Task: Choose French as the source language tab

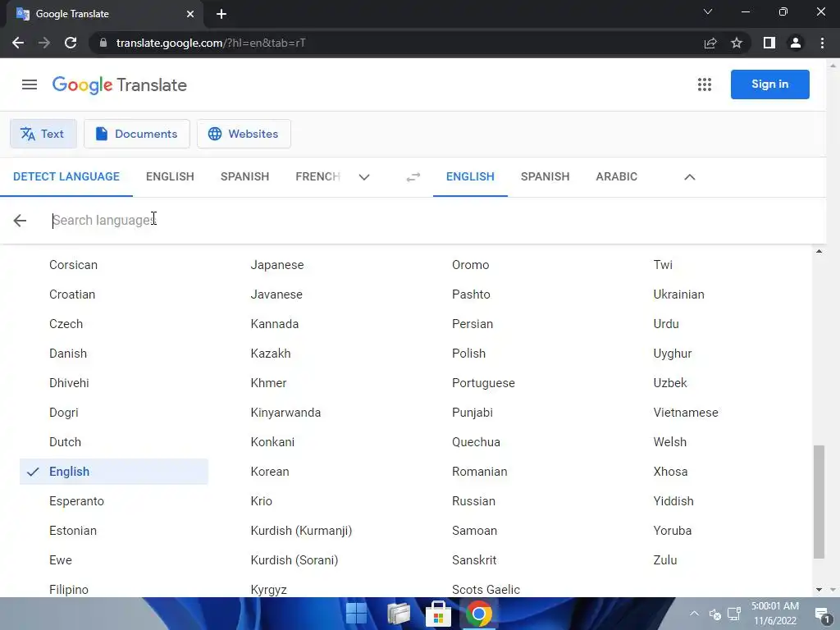Action: tap(317, 177)
